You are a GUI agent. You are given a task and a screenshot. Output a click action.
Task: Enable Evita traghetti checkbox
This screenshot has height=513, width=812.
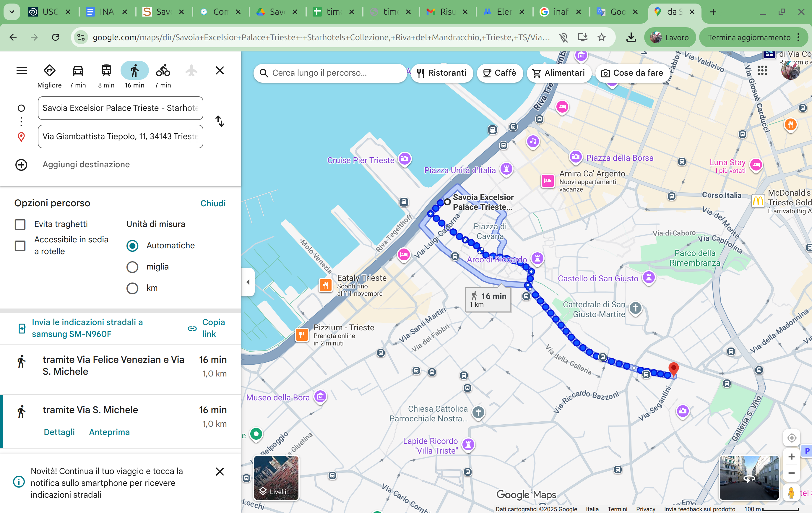pyautogui.click(x=20, y=224)
